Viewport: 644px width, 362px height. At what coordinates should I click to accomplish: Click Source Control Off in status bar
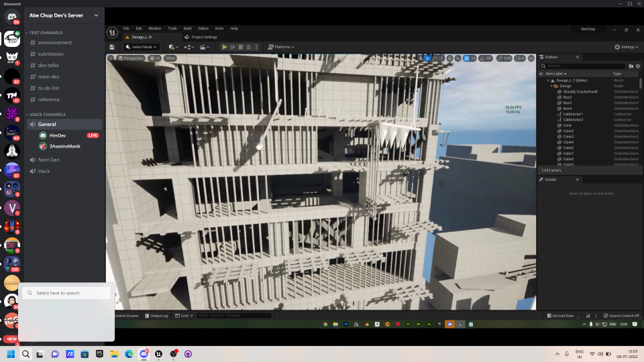click(621, 316)
